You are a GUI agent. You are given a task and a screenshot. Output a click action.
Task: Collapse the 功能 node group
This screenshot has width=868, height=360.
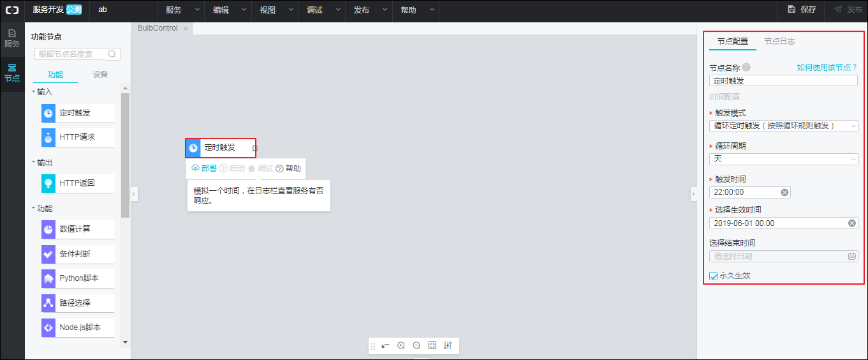point(34,208)
